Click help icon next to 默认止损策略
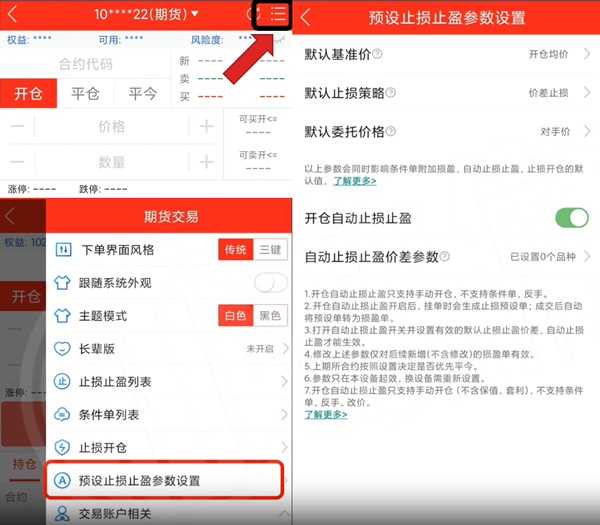 pyautogui.click(x=391, y=92)
